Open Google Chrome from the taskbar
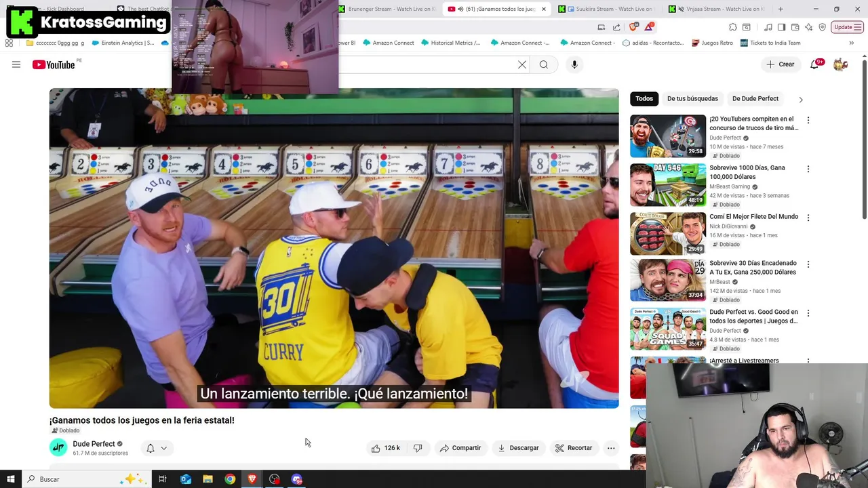Image resolution: width=868 pixels, height=488 pixels. [x=230, y=479]
